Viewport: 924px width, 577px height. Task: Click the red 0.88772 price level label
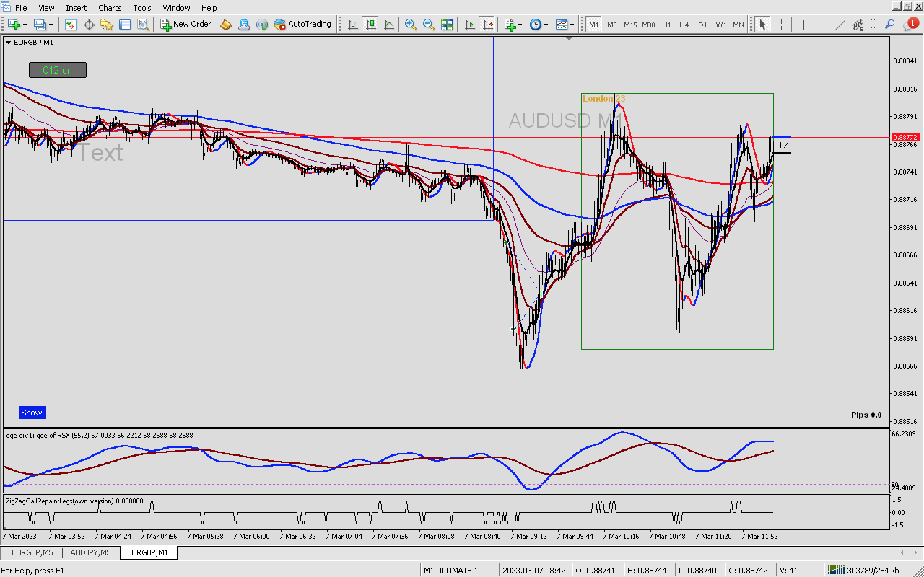pos(906,137)
